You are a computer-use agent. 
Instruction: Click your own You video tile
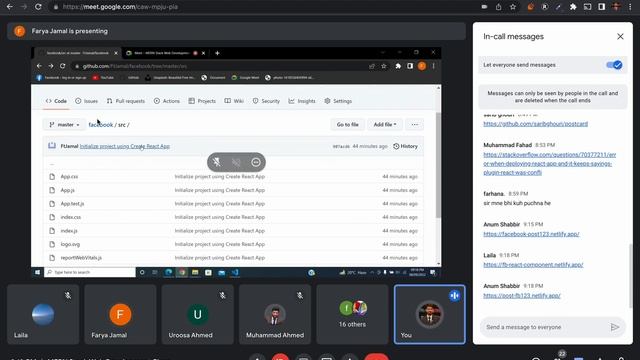429,314
